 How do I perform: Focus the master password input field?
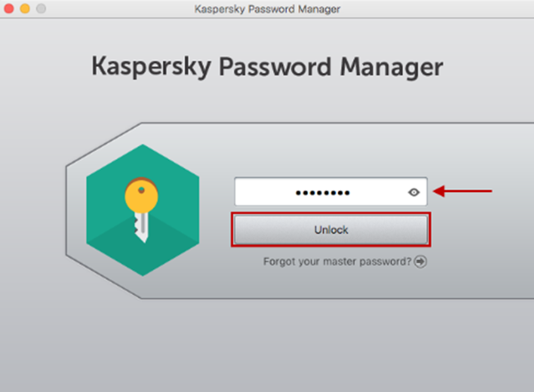point(331,192)
